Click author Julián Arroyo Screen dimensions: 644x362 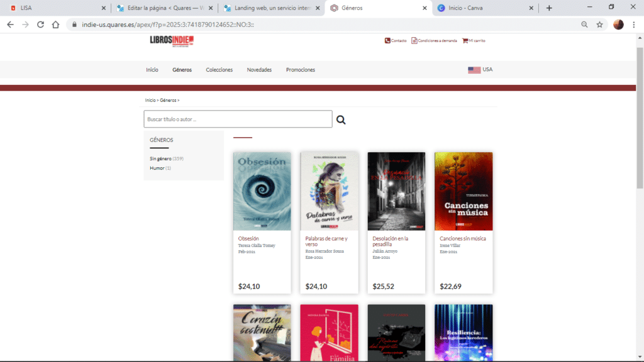385,251
